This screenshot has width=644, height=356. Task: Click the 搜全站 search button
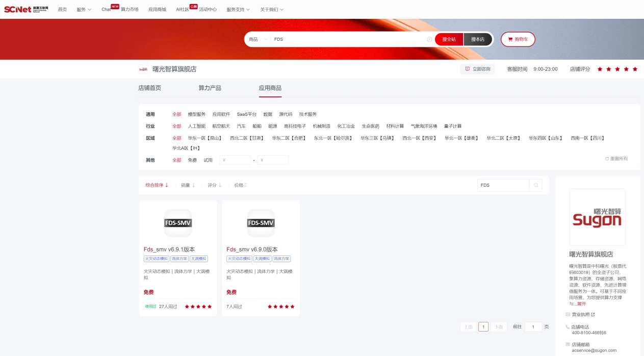449,39
